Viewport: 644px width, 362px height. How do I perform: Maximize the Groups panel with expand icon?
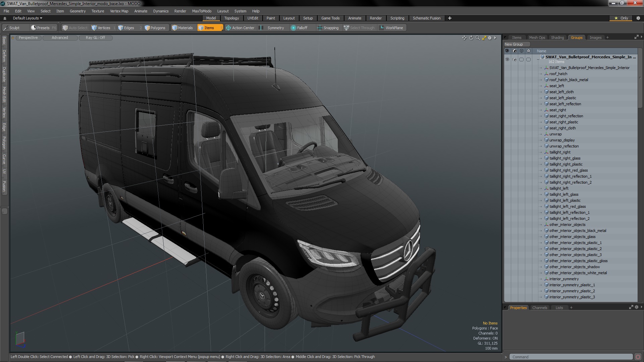pyautogui.click(x=636, y=37)
